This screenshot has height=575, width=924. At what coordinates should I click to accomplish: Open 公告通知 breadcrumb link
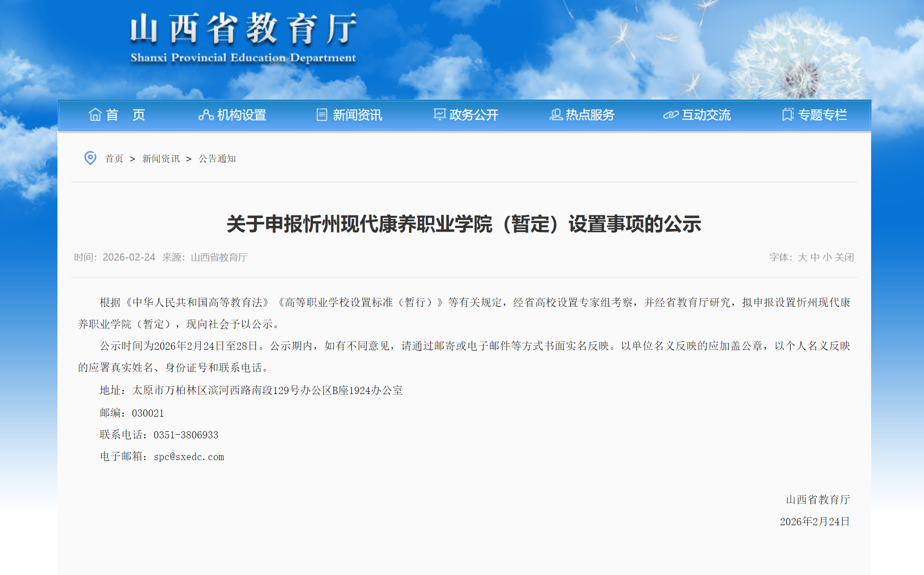tap(217, 159)
